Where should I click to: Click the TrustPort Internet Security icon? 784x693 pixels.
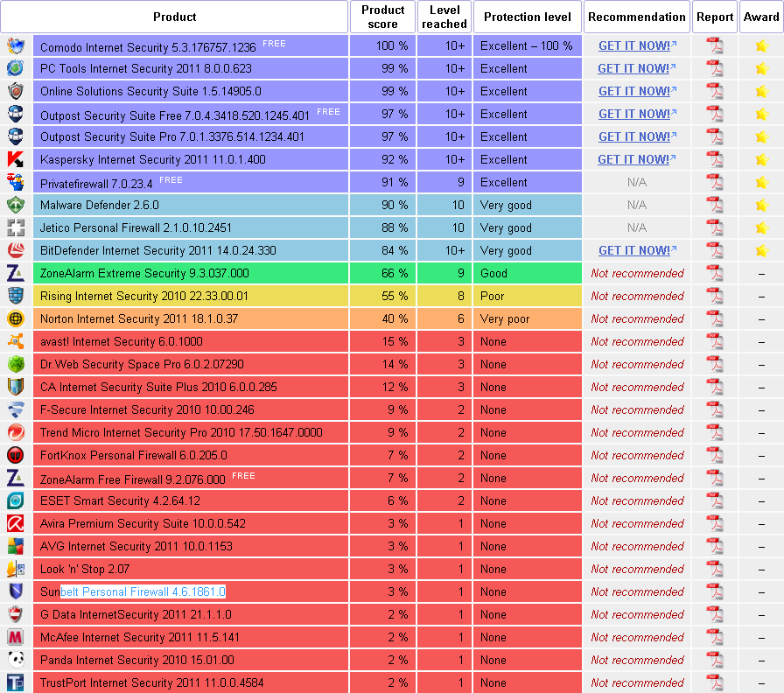coord(16,683)
